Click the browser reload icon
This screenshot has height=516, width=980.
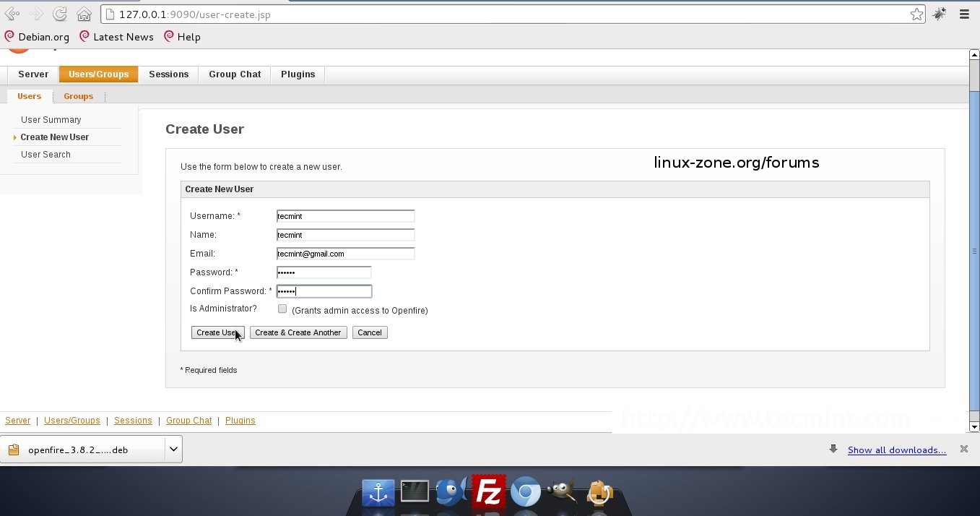click(x=60, y=14)
